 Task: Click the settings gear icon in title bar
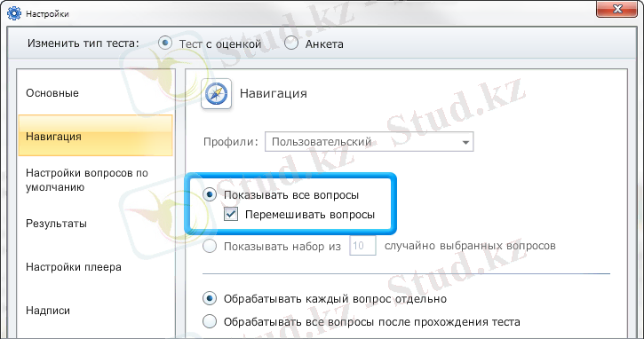14,13
